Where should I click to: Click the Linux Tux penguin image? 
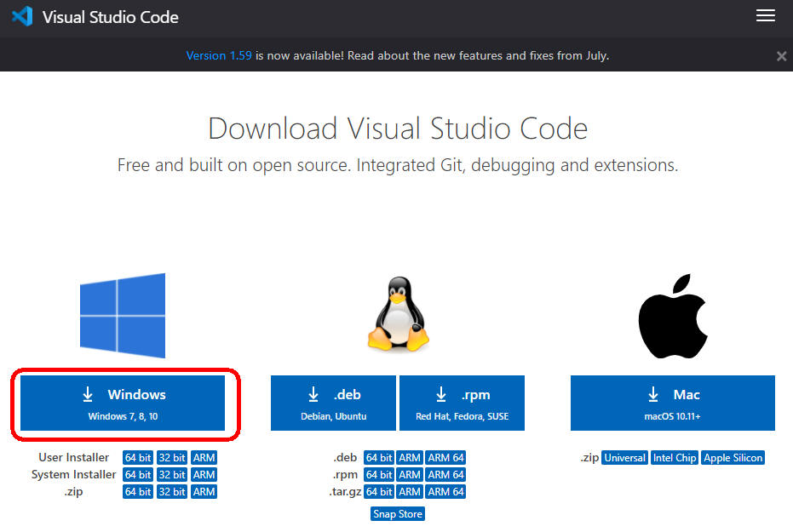click(x=398, y=314)
